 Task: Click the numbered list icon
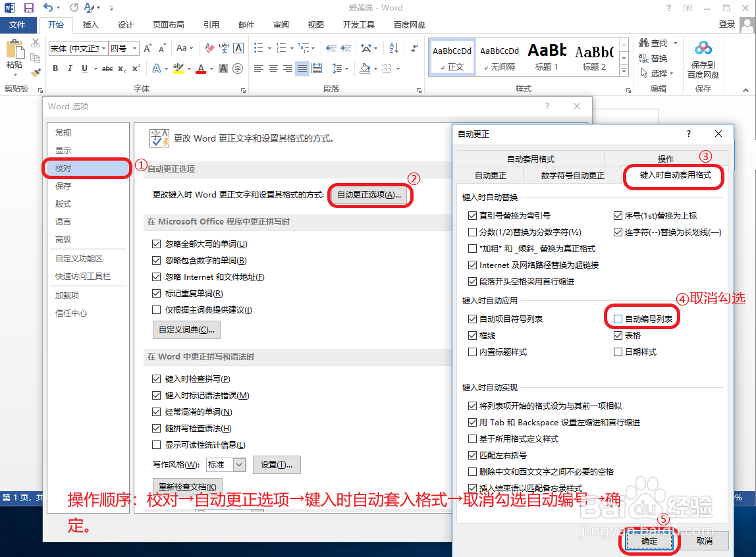pos(281,48)
